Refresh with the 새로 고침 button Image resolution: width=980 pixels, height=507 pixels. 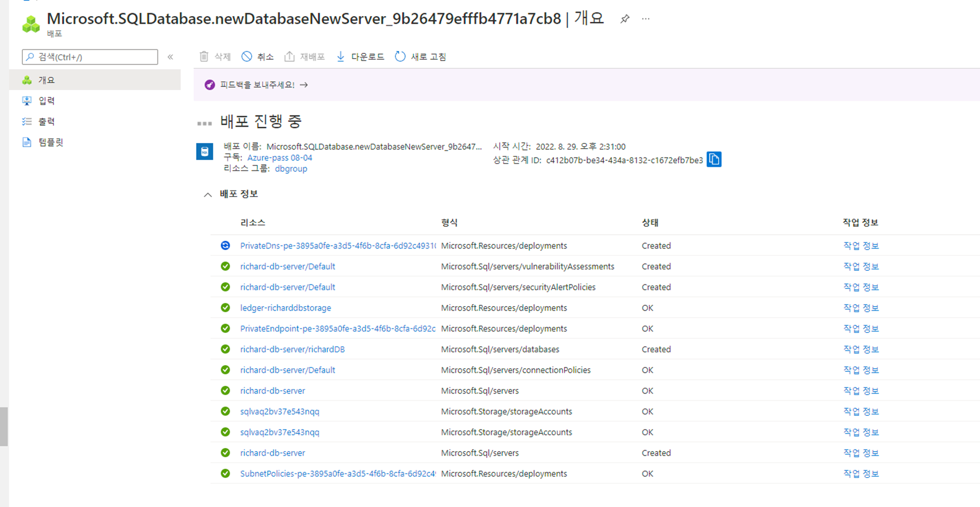[420, 56]
